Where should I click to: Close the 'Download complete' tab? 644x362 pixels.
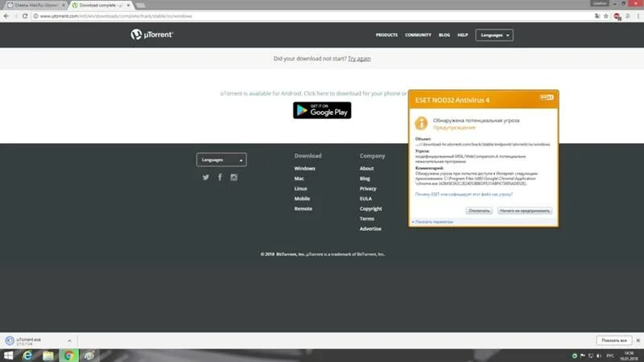point(128,6)
